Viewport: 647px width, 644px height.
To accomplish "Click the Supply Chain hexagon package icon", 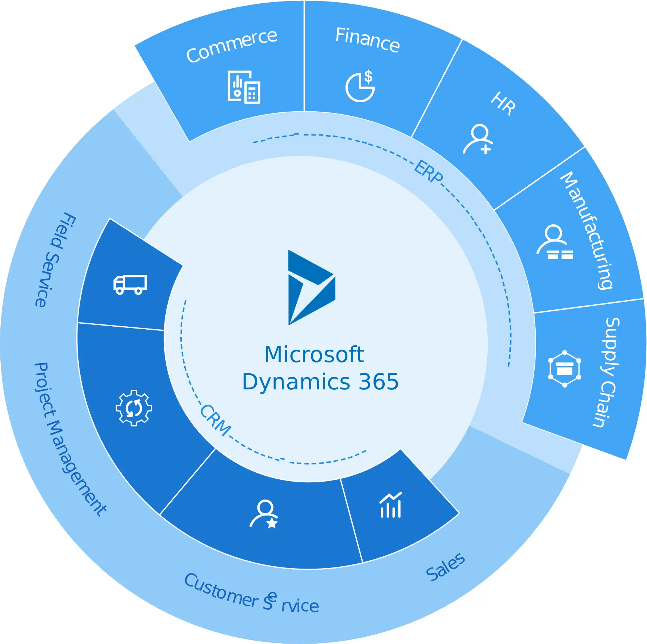I will click(565, 369).
